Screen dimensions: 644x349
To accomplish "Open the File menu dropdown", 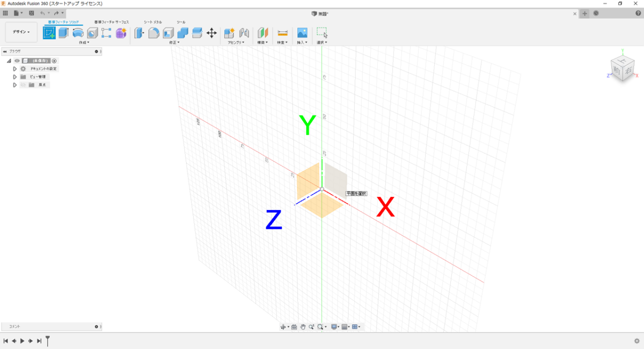I will 18,13.
